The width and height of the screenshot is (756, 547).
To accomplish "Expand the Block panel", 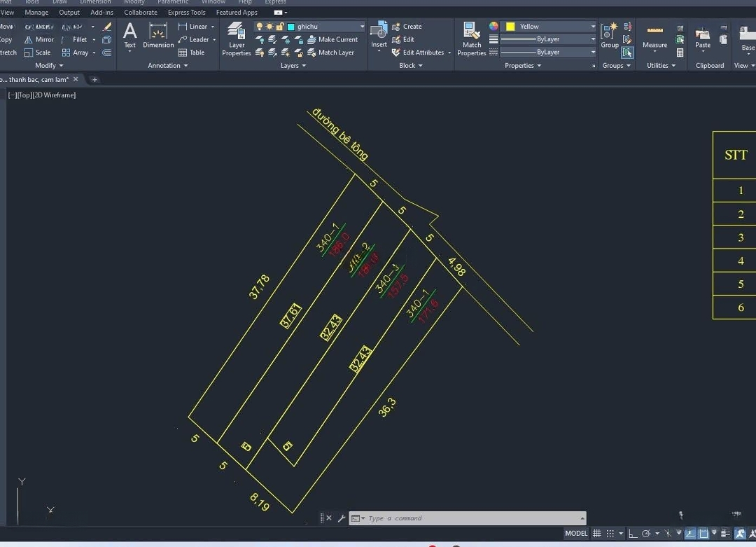I will (x=411, y=66).
